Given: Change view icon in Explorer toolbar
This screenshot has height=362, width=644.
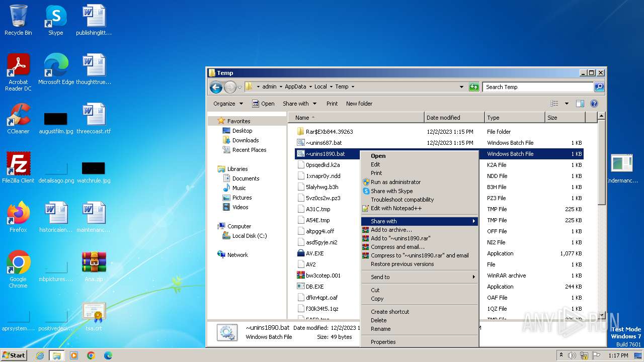Looking at the screenshot, I should click(x=554, y=104).
